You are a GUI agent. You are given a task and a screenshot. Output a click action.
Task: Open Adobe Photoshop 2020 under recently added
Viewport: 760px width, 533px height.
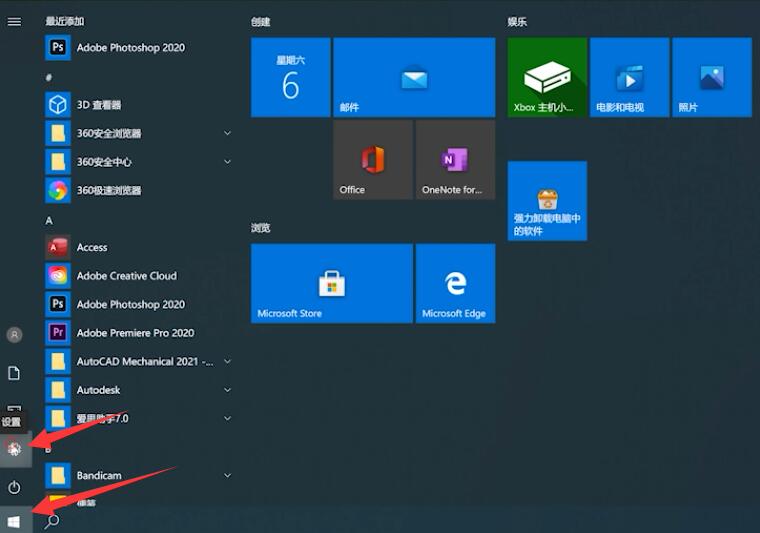pos(139,47)
